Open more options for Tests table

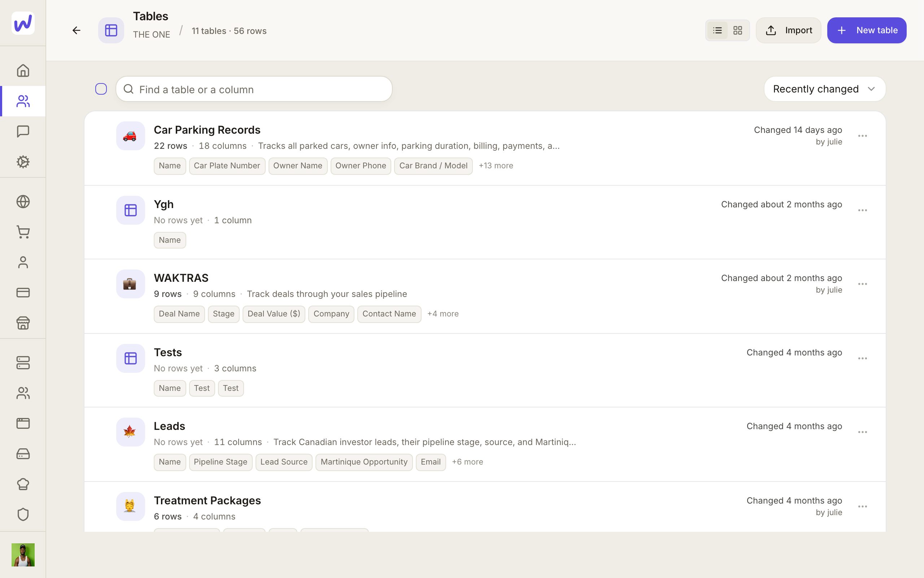point(863,358)
